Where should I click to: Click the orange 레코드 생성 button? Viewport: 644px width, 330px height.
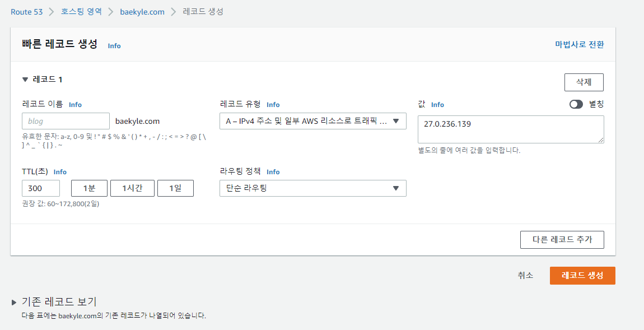pyautogui.click(x=582, y=275)
